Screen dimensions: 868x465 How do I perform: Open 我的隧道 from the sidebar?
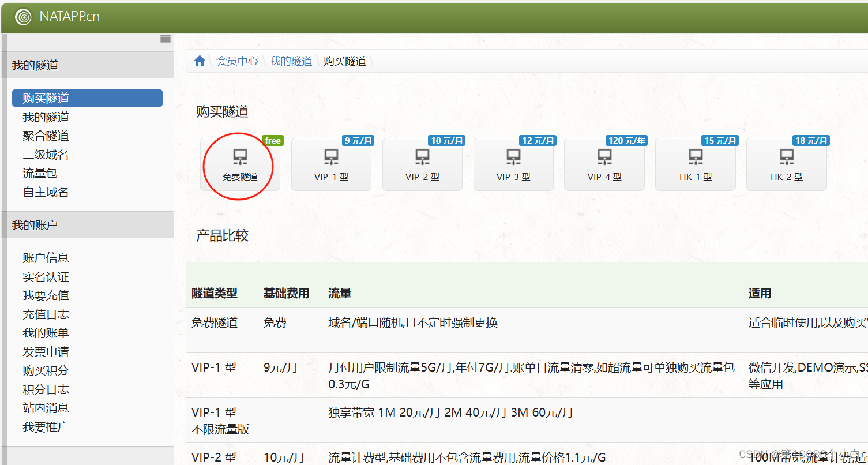tap(46, 117)
